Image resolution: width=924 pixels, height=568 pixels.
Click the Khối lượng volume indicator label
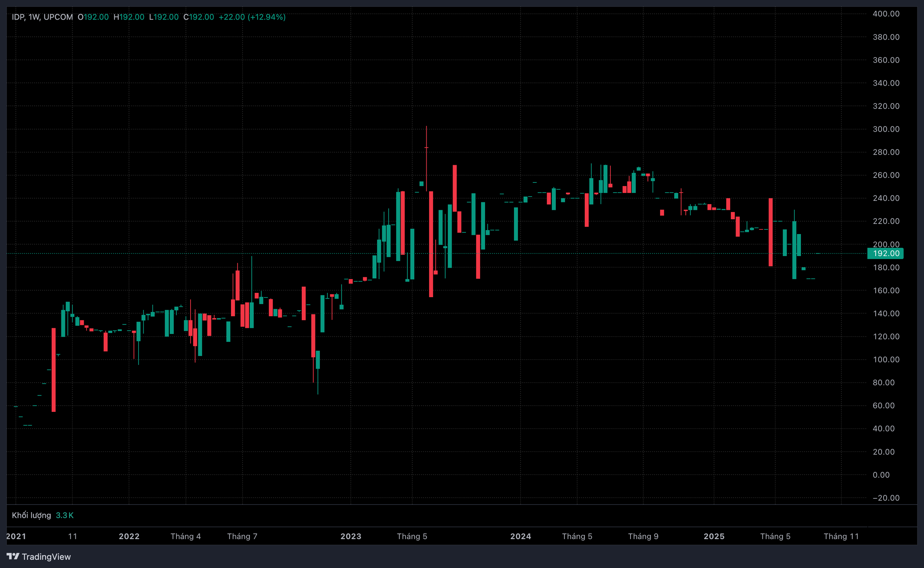pyautogui.click(x=31, y=515)
